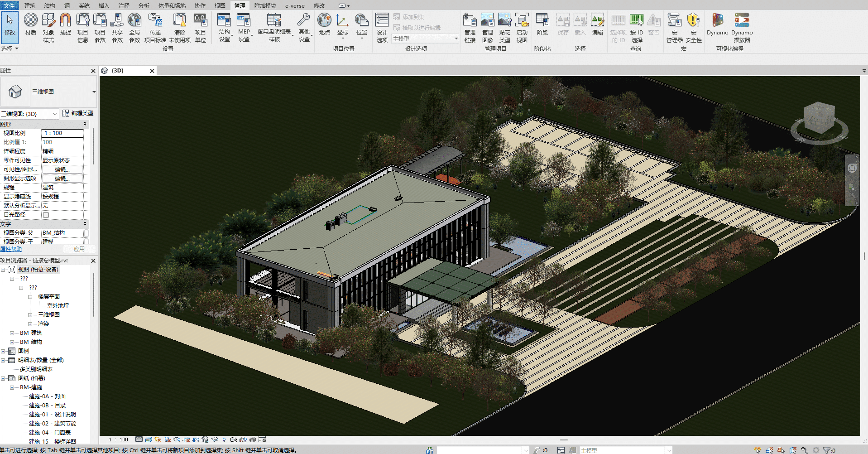The height and width of the screenshot is (454, 868).
Task: Open Global Parameters (全局参数)
Action: (134, 28)
